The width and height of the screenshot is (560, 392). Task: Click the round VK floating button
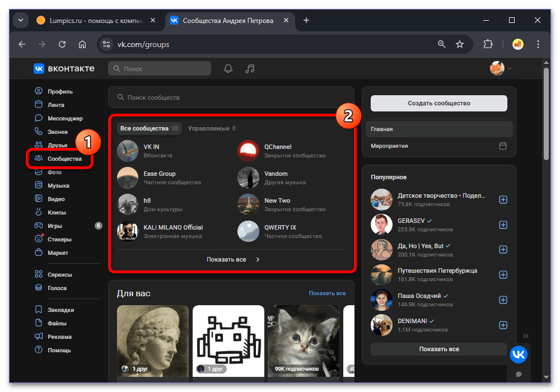(518, 354)
